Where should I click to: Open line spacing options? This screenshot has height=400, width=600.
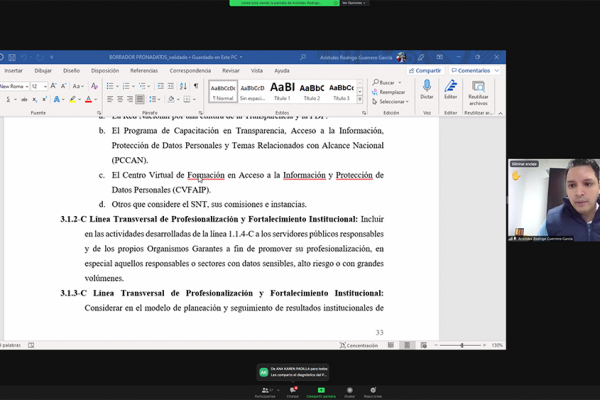[x=153, y=100]
